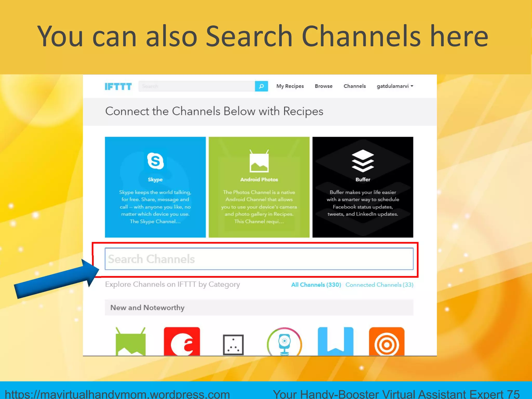Click the Skype card description text

[155, 207]
